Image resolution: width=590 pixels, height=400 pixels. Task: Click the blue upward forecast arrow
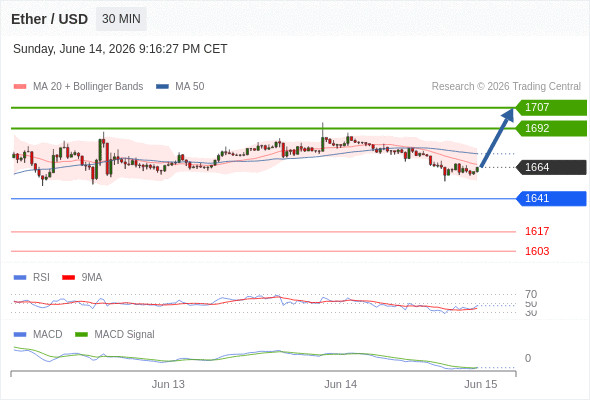(497, 138)
